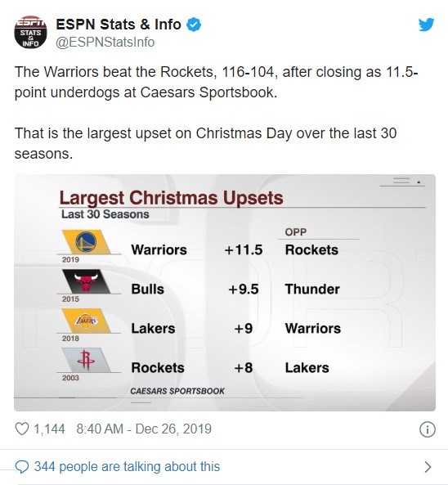Click the blue verified badge
448x485 pixels.
[194, 25]
